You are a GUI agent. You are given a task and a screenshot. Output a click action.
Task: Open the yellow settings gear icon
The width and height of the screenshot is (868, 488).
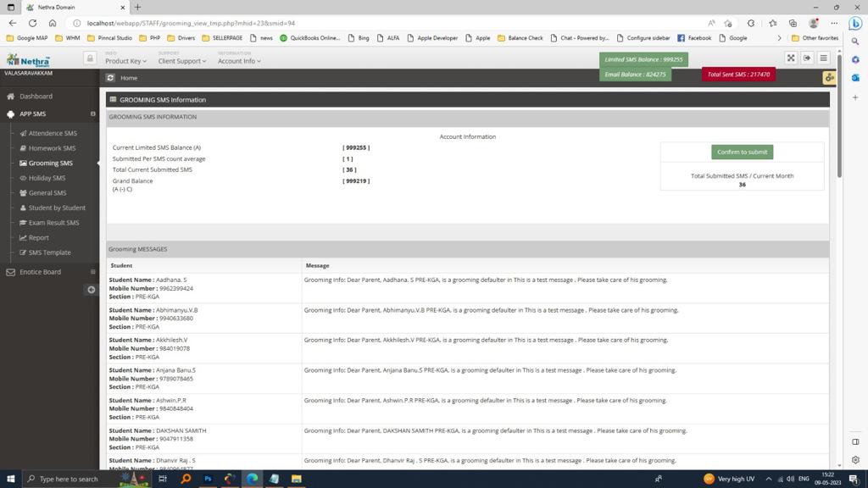coord(829,78)
